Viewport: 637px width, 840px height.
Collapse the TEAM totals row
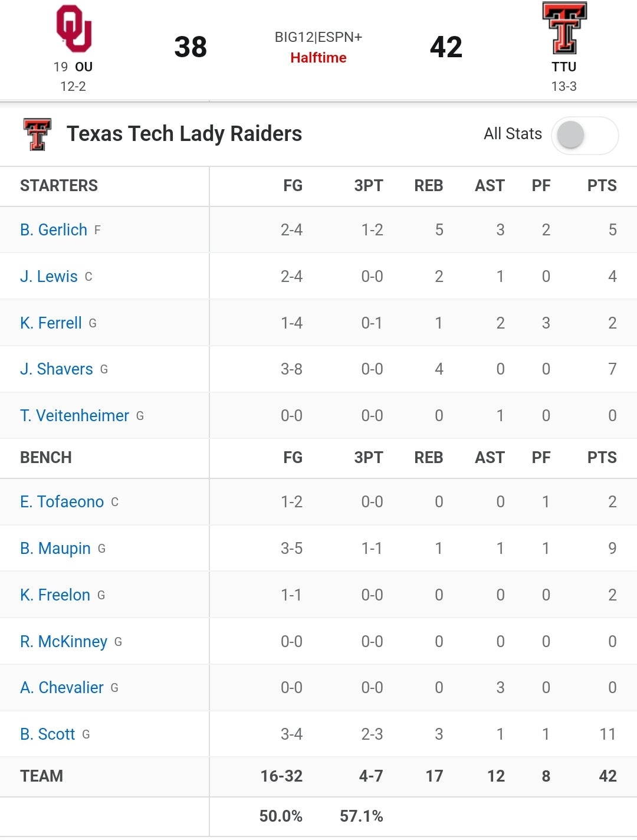click(x=41, y=777)
